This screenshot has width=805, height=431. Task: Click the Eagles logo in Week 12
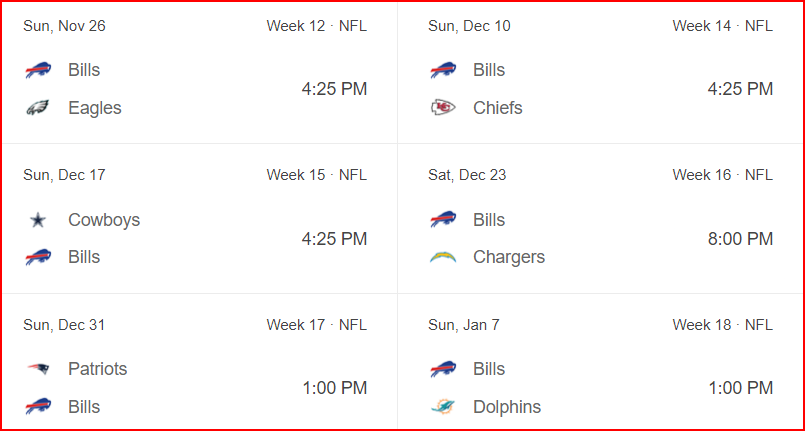tap(38, 108)
